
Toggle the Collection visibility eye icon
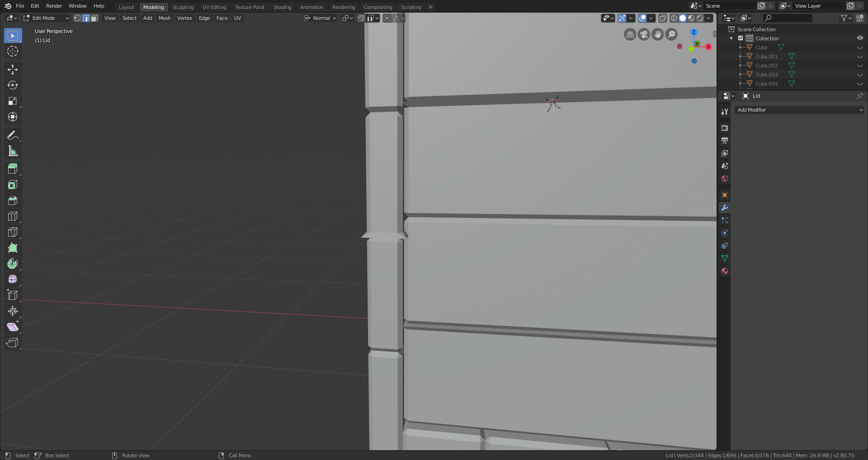[x=859, y=38]
